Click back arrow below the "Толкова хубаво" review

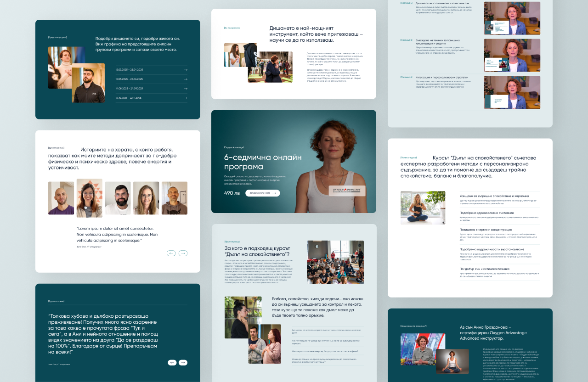pos(171,362)
